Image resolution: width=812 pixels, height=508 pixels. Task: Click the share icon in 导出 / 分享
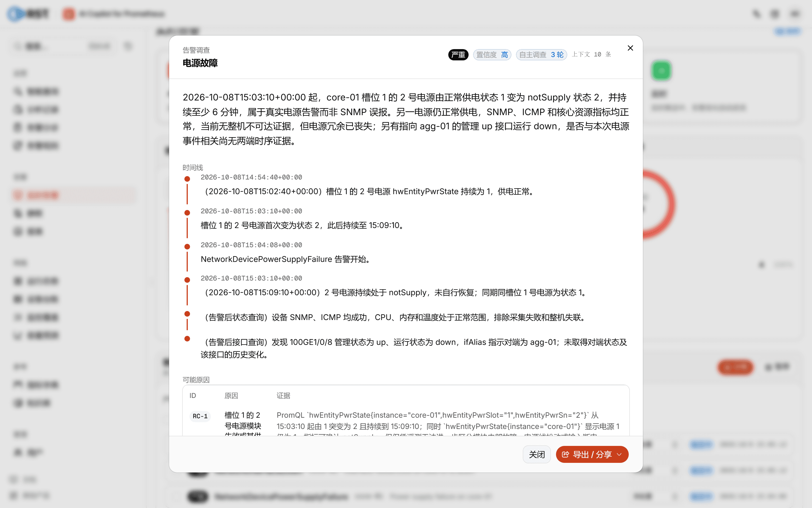pyautogui.click(x=565, y=454)
